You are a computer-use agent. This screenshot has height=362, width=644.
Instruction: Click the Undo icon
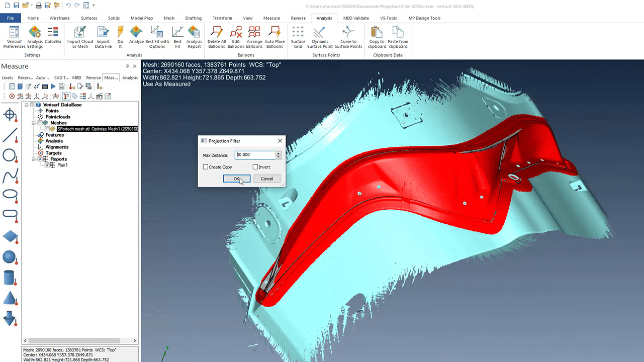click(68, 6)
